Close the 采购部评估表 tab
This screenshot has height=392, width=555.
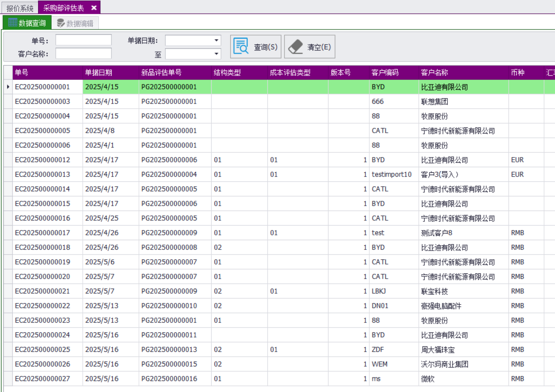(x=94, y=7)
